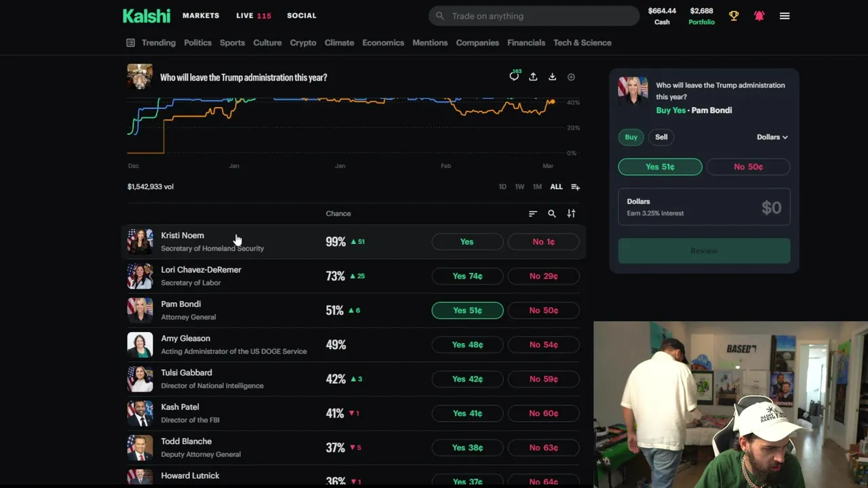Viewport: 868px width, 488px height.
Task: Click No 29¢ for Lori Chavez-DeRemer
Action: [x=543, y=276]
